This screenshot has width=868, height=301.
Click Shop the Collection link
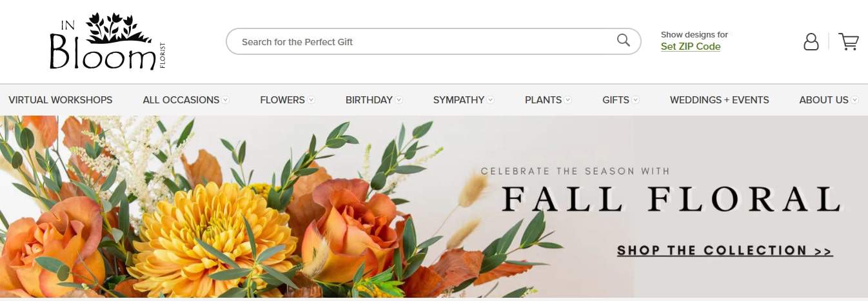point(724,251)
